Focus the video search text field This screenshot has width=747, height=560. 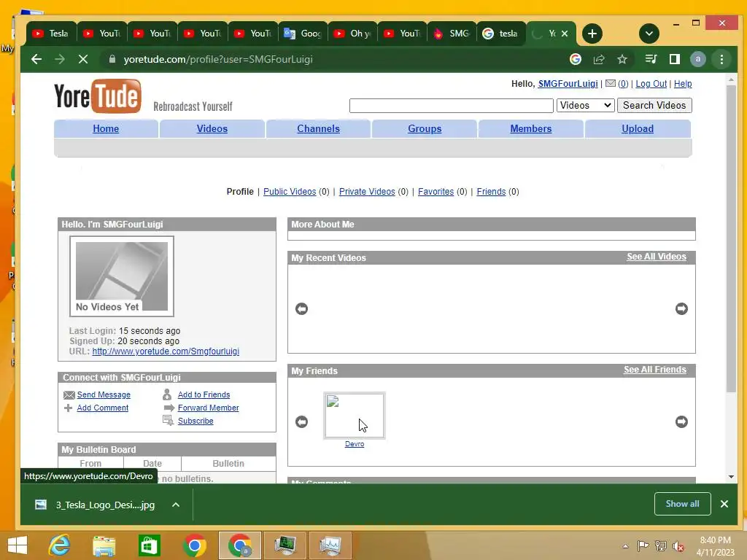click(x=451, y=106)
